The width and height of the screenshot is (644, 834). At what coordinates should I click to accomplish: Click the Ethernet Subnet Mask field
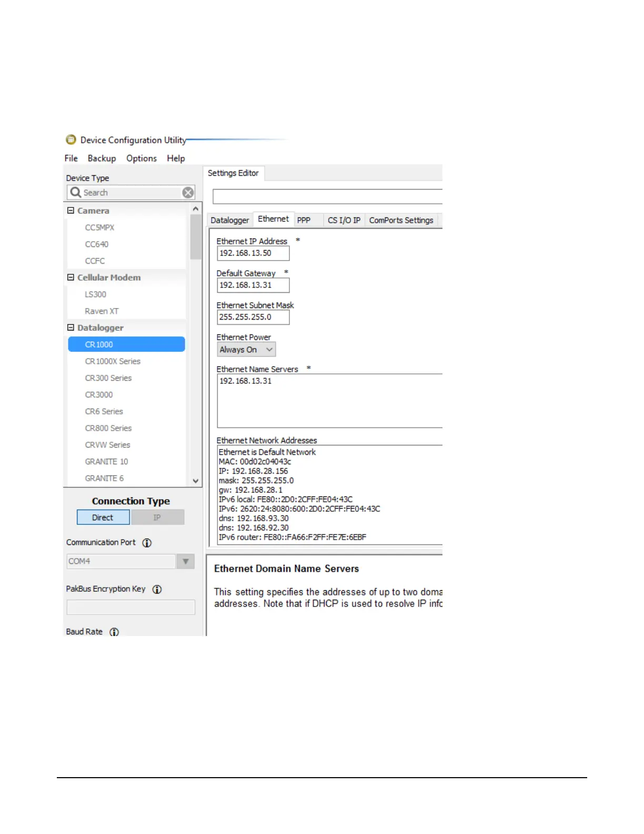click(253, 317)
